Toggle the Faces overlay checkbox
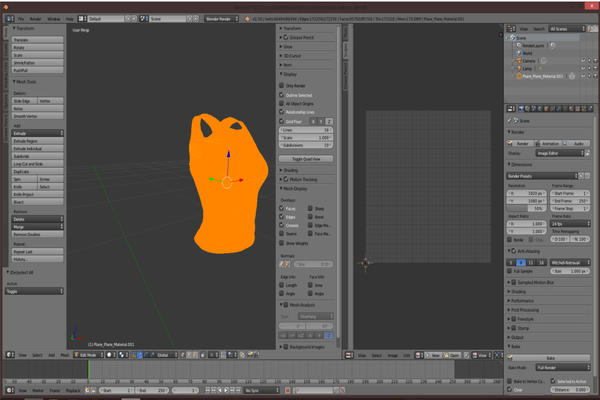The width and height of the screenshot is (600, 400). pos(282,208)
